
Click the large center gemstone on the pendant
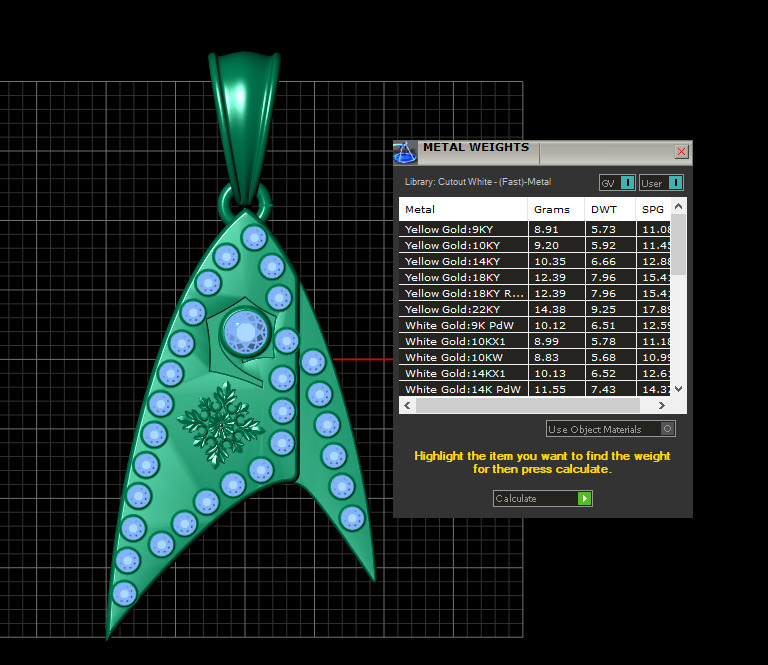pyautogui.click(x=246, y=332)
